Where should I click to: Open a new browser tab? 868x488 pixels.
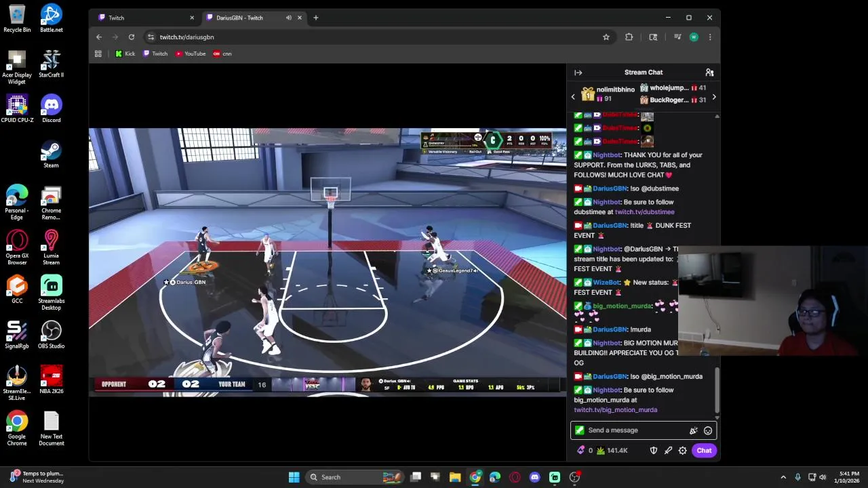(x=315, y=18)
